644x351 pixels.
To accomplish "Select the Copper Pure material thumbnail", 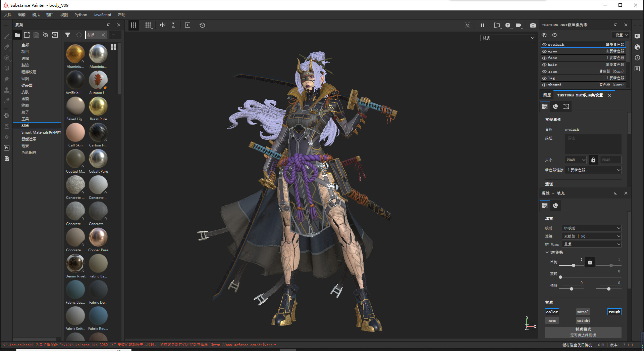I will [98, 237].
